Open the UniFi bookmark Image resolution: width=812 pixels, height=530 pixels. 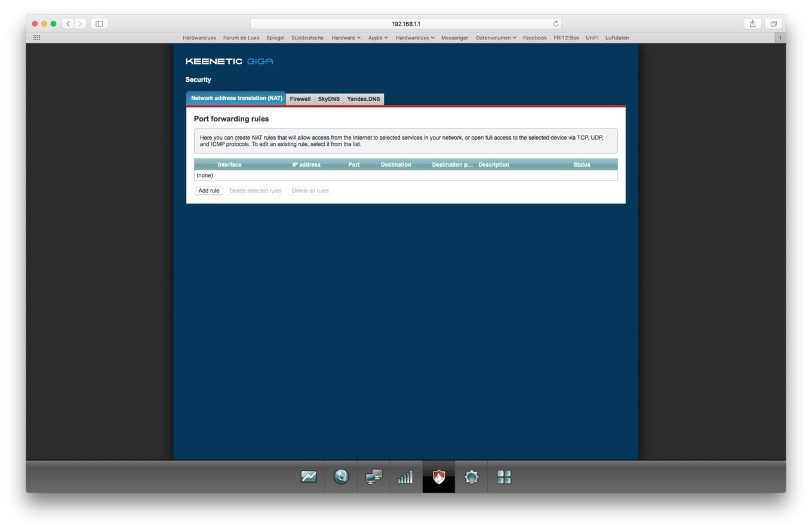point(592,38)
